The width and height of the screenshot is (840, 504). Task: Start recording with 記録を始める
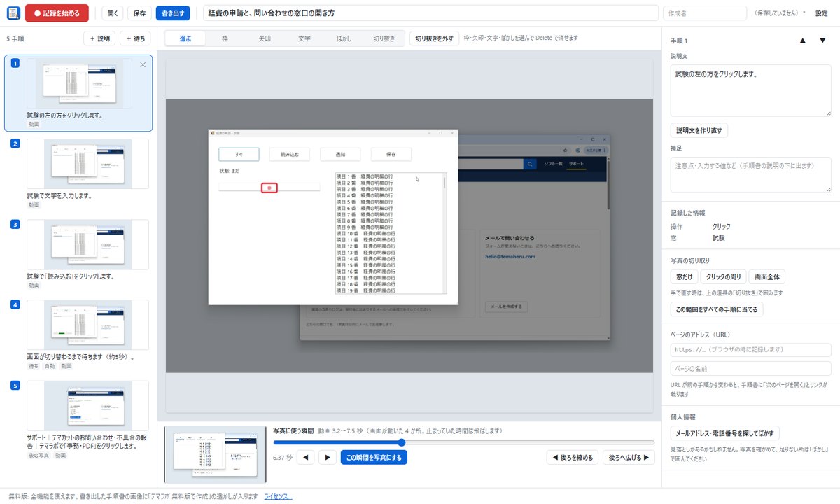coord(57,13)
